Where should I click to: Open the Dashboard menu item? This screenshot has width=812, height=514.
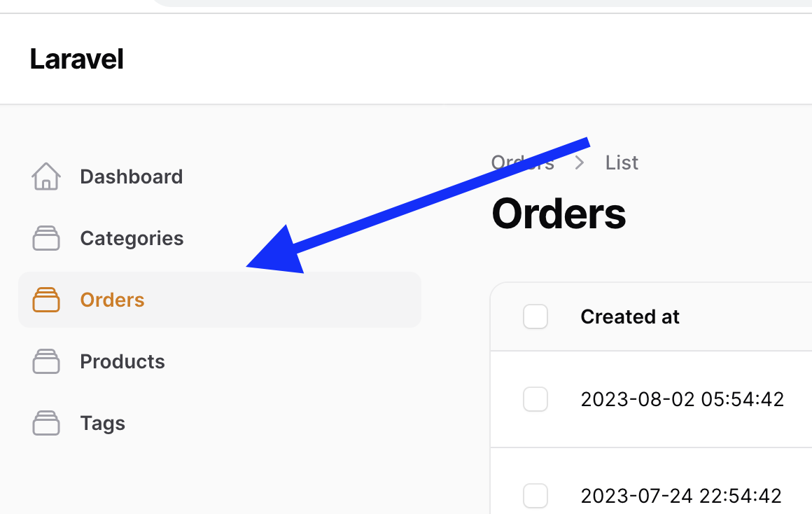132,176
